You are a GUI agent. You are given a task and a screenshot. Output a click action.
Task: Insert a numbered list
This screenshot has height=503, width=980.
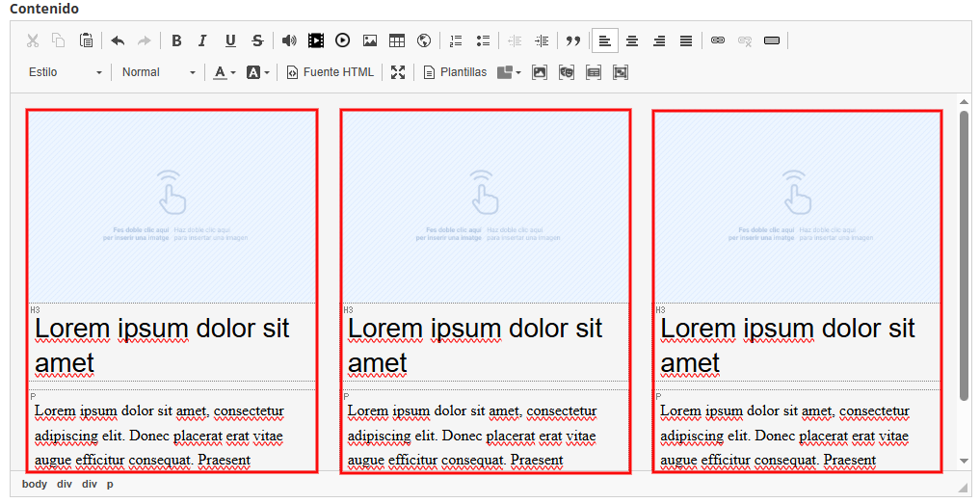tap(456, 40)
